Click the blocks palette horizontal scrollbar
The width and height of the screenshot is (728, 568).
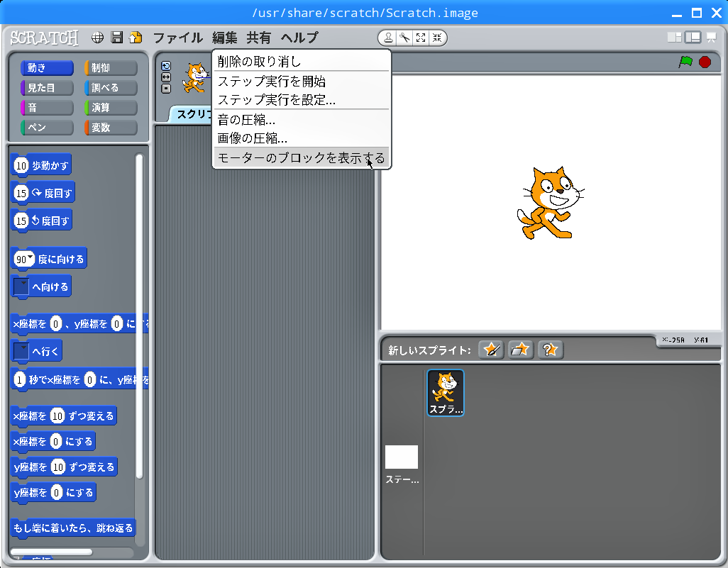coord(51,552)
